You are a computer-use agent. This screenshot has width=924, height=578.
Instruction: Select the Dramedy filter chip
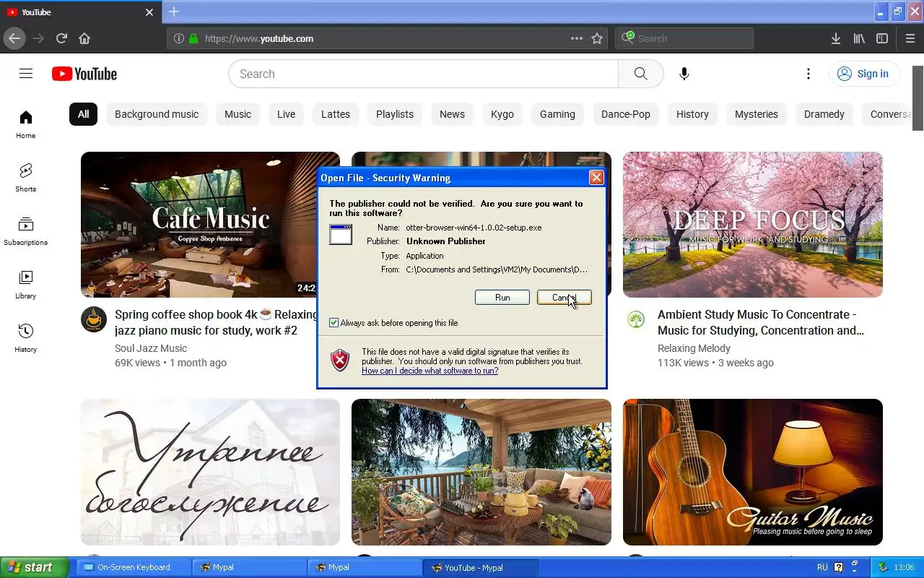point(824,114)
